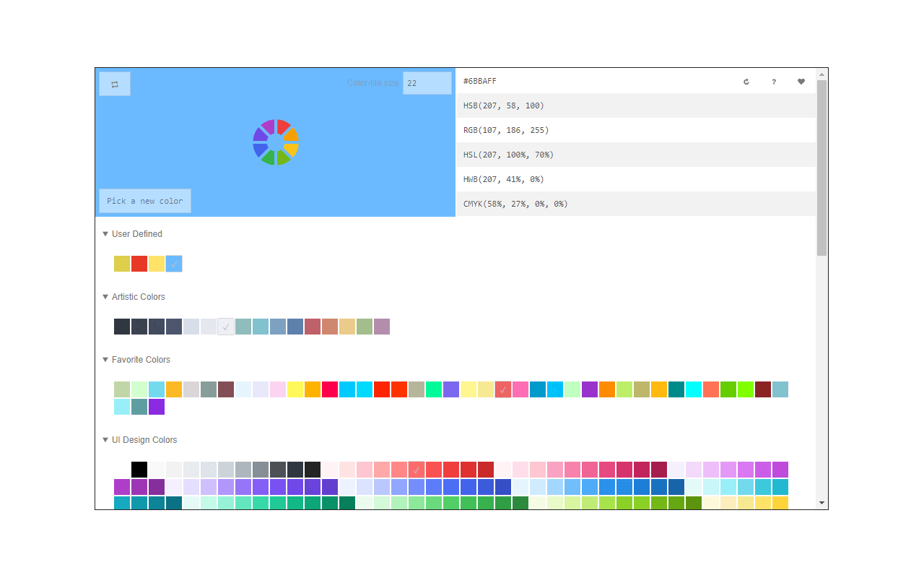Viewport: 924px width, 578px height.
Task: Select the CMYK(58%, 27%, 0%, 0%) row
Action: pyautogui.click(x=636, y=204)
